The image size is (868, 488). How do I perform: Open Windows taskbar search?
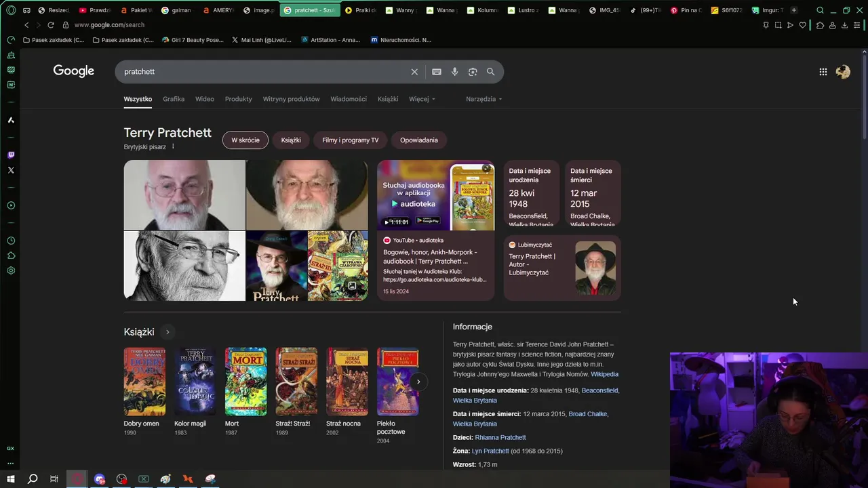(33, 479)
